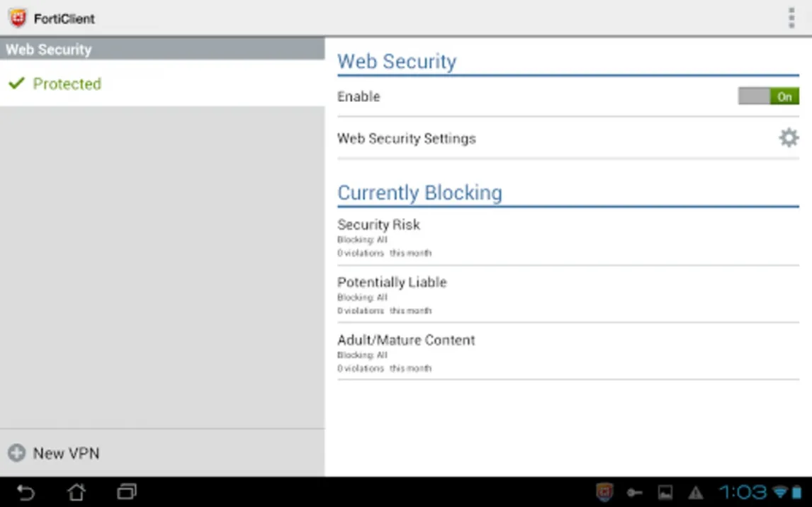This screenshot has width=812, height=507.
Task: Tap FortiClient notification icon in status bar
Action: point(604,492)
